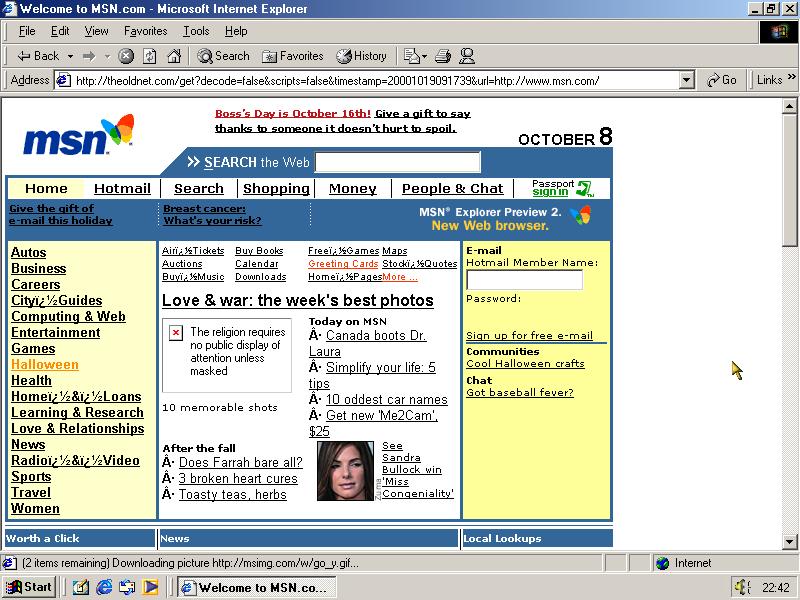Switch to the Hotmail tab on MSN
The width and height of the screenshot is (800, 600).
point(122,188)
